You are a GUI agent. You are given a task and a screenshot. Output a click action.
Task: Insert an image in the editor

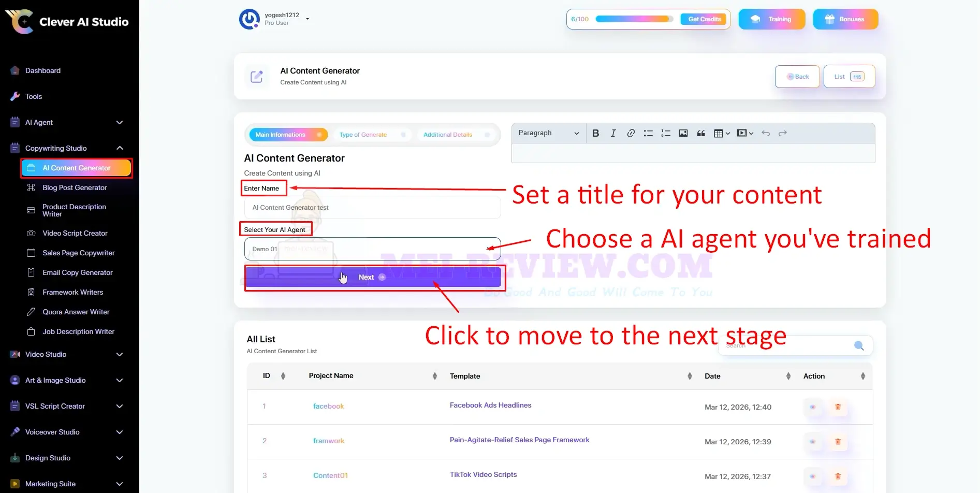coord(683,133)
